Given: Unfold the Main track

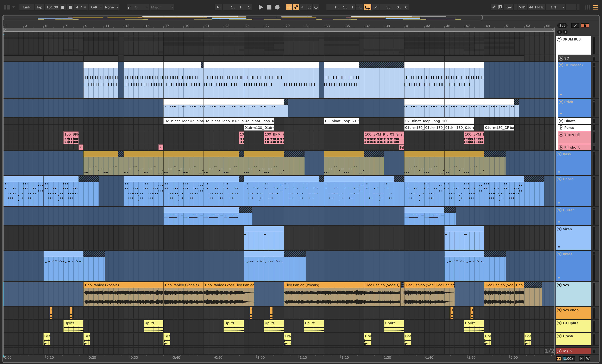Looking at the screenshot, I should 559,351.
